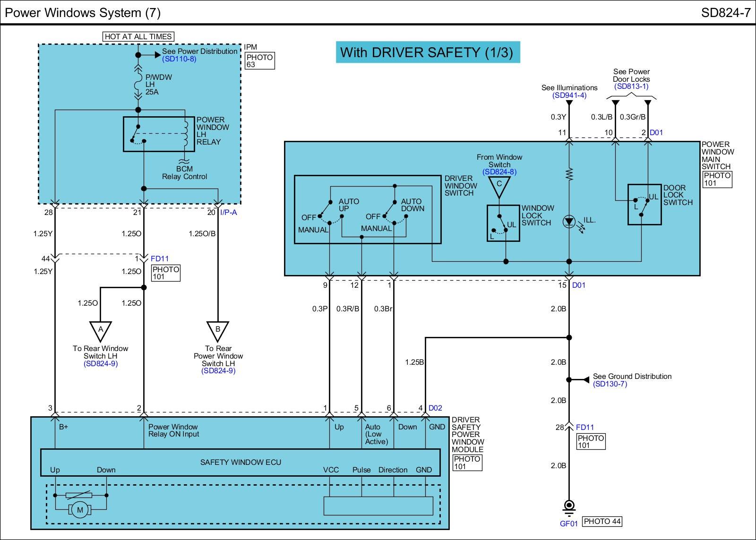Click the D01 label next to pin 2
Viewport: 756px width, 540px height.
pos(656,133)
